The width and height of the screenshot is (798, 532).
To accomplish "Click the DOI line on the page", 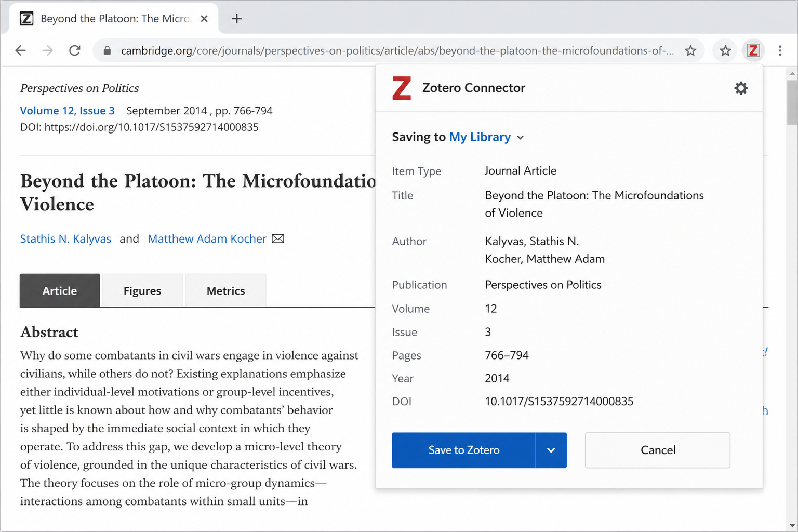I will pyautogui.click(x=139, y=127).
